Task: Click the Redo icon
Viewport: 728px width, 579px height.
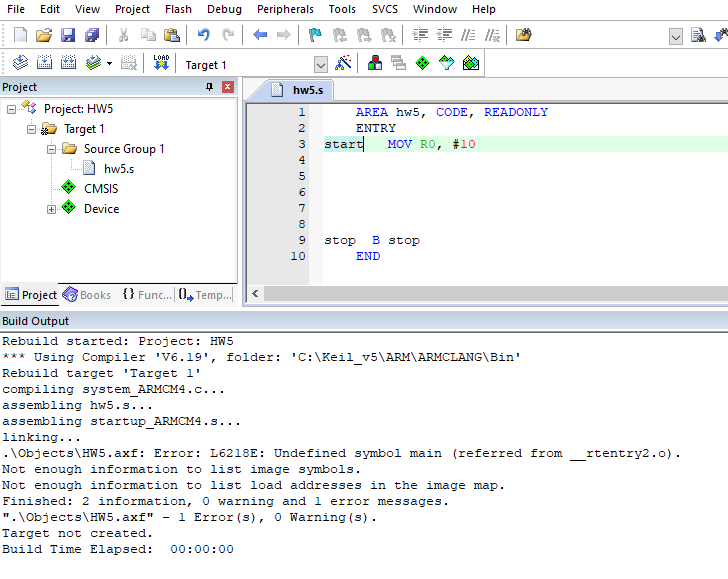Action: (x=228, y=35)
